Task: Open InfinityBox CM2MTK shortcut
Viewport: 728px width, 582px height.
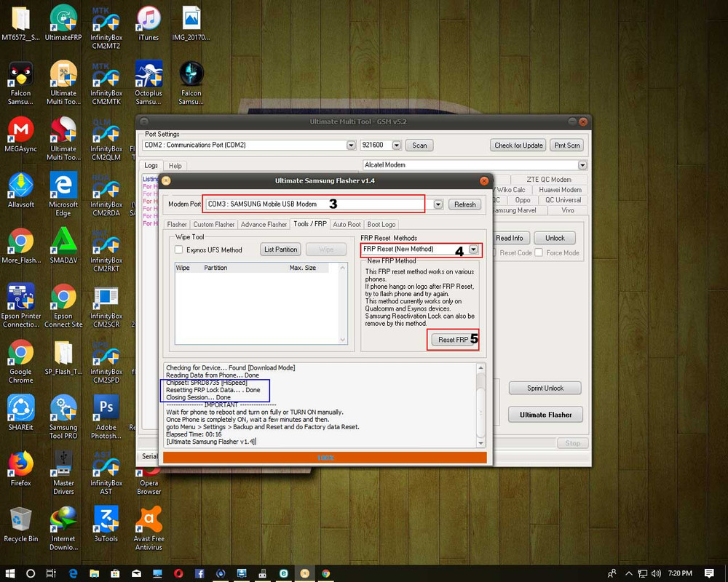Action: [x=106, y=82]
